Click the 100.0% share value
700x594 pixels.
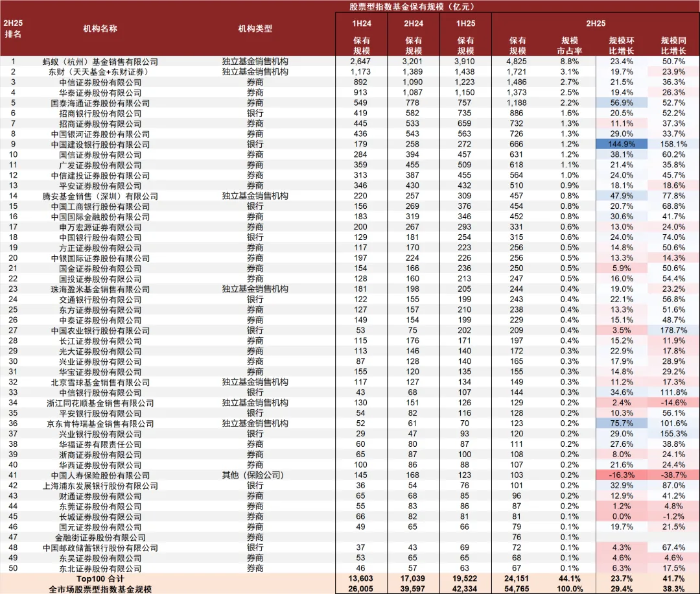(570, 589)
